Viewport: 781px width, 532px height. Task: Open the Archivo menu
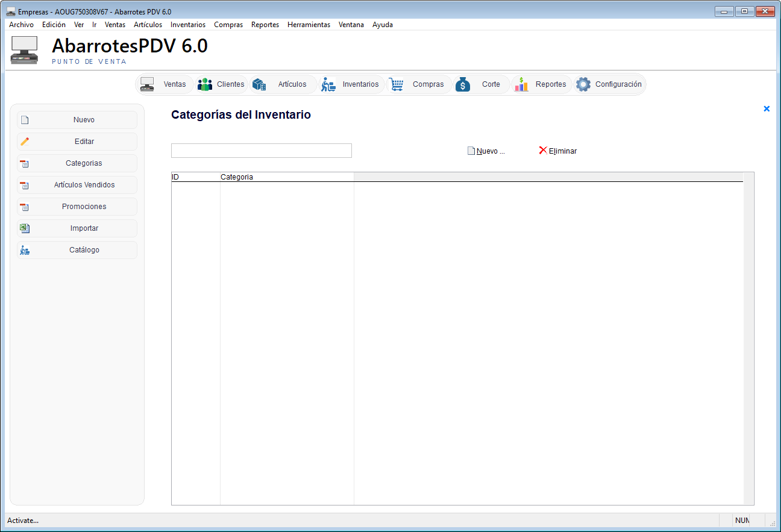(21, 25)
